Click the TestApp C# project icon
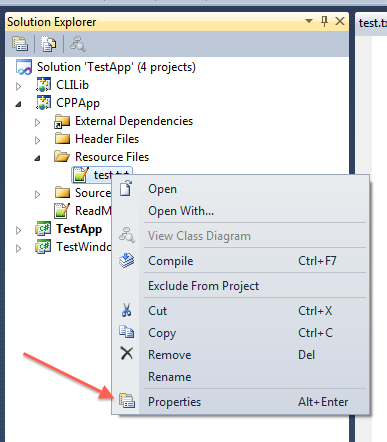The width and height of the screenshot is (387, 442). click(x=43, y=229)
